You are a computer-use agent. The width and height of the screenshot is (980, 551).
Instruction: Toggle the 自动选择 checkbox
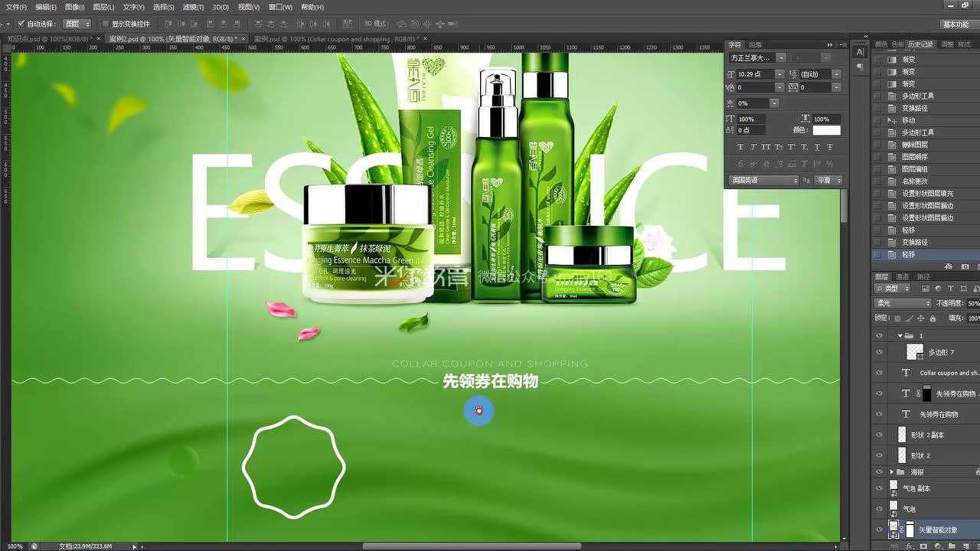[x=21, y=24]
